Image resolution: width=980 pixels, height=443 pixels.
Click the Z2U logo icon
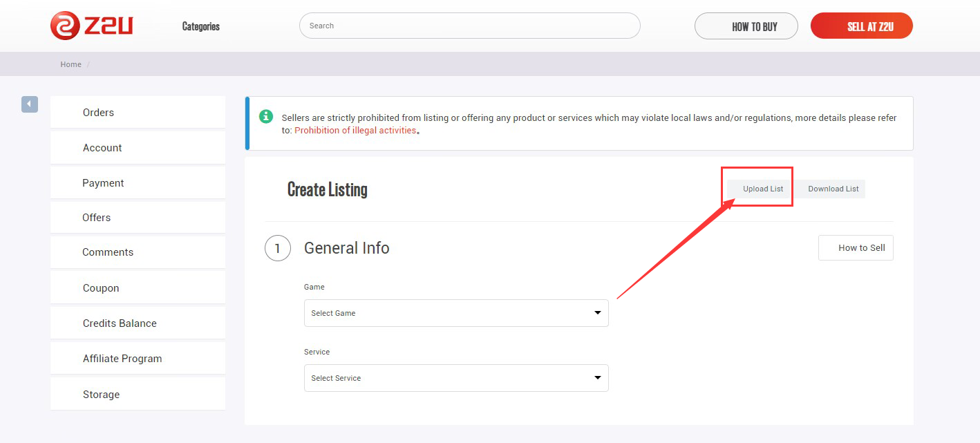click(x=66, y=26)
